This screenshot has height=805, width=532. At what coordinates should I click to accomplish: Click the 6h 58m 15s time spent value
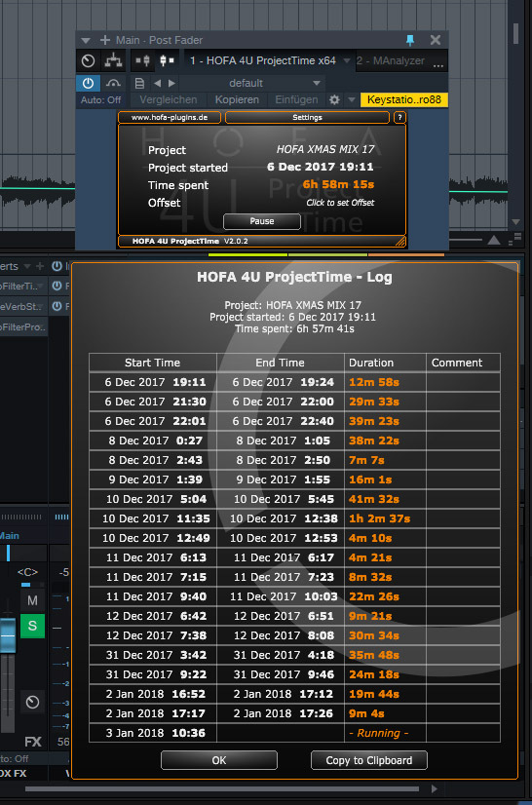(x=338, y=184)
